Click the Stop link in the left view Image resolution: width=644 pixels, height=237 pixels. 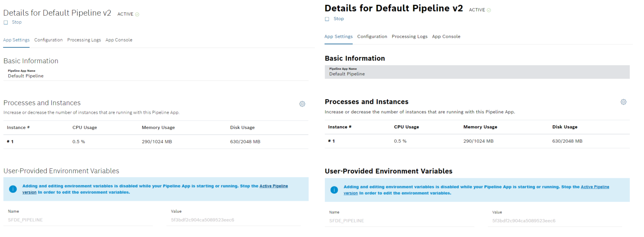coord(17,22)
